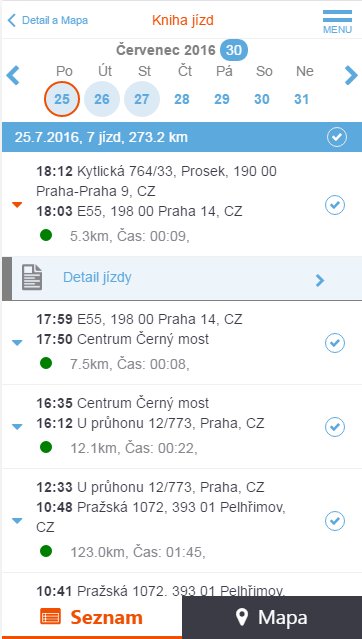Expand the 12:33 U průhonu trip arrow

(x=17, y=521)
